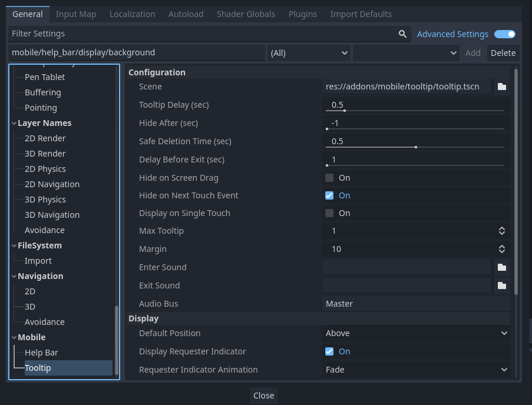Click the Delete button
This screenshot has height=405, width=532.
coord(503,53)
